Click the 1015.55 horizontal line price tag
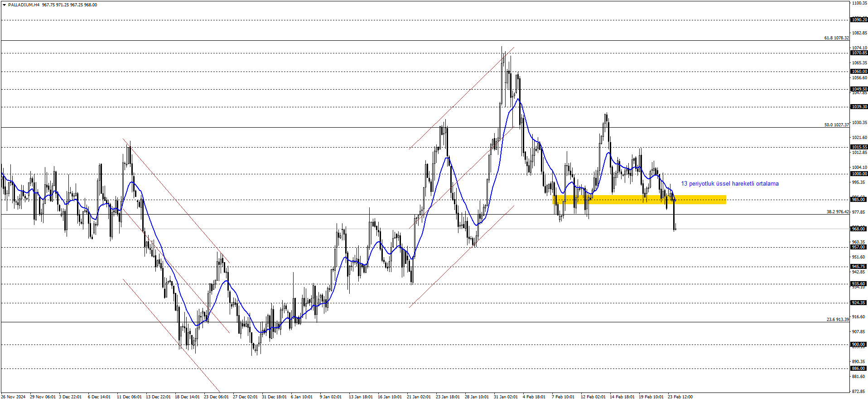The width and height of the screenshot is (868, 402). coord(859,147)
